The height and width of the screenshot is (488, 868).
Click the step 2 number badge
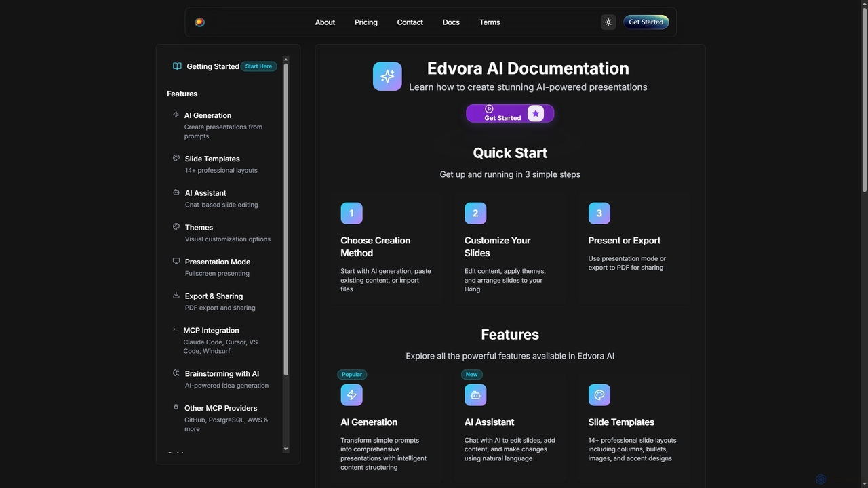click(x=475, y=213)
